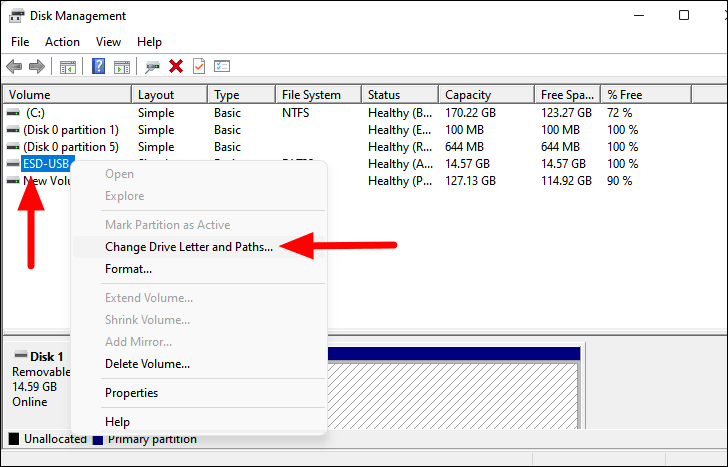Click the Back arrow toolbar icon
The width and height of the screenshot is (728, 467).
pos(14,66)
